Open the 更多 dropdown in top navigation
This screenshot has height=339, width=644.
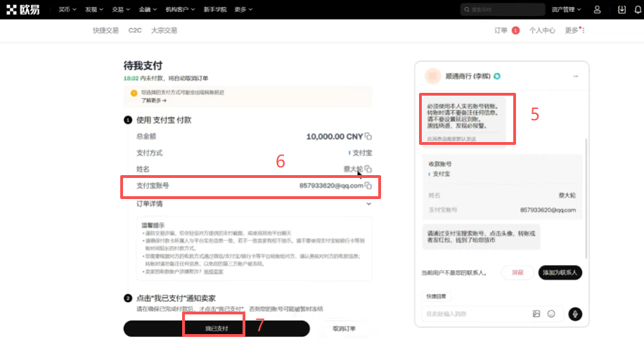tap(243, 9)
